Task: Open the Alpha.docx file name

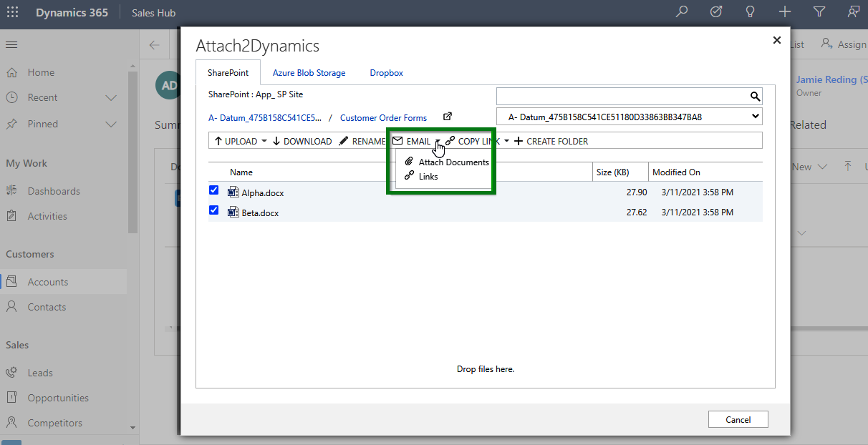Action: (x=263, y=192)
